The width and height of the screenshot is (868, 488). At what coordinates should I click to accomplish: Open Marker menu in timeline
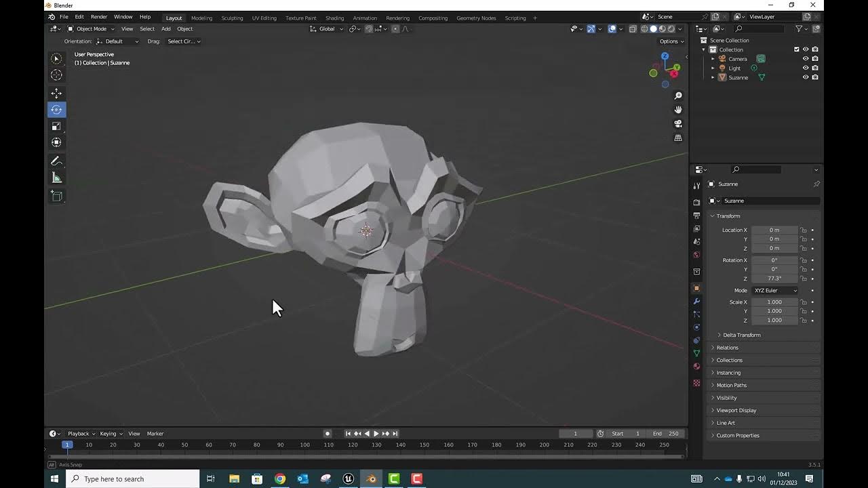(x=155, y=434)
